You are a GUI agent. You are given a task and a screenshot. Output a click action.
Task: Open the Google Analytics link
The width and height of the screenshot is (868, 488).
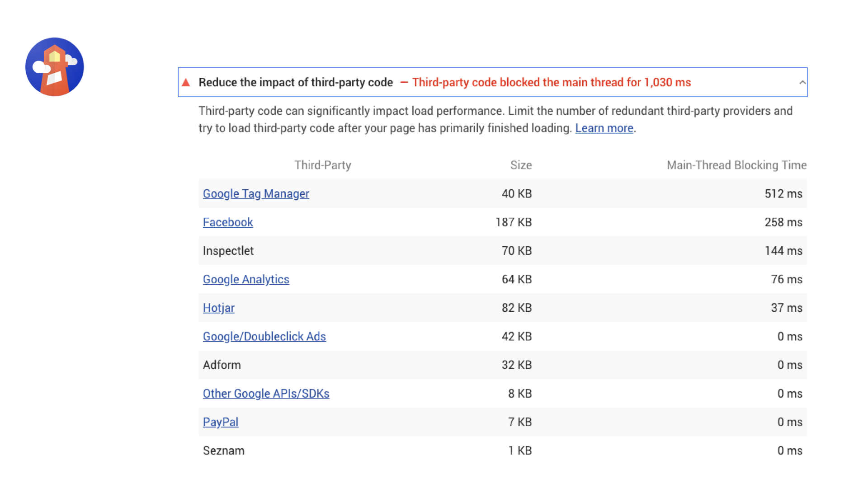point(246,279)
